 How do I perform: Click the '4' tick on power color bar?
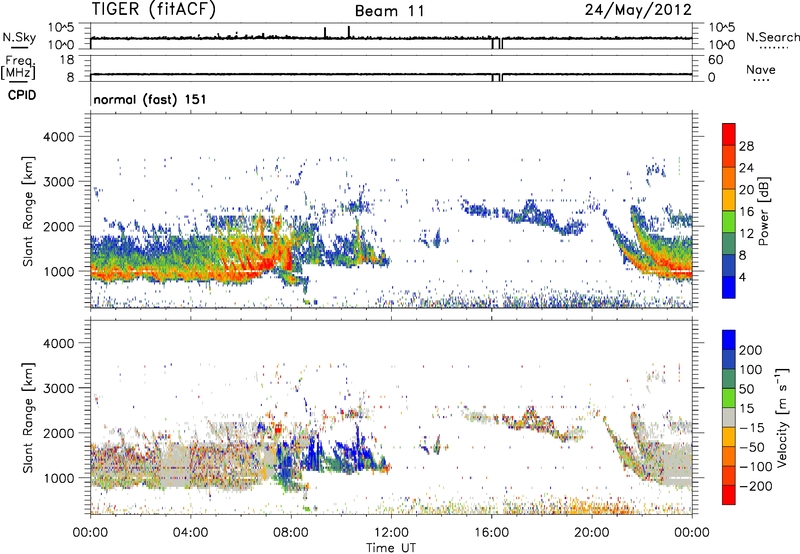(x=743, y=277)
